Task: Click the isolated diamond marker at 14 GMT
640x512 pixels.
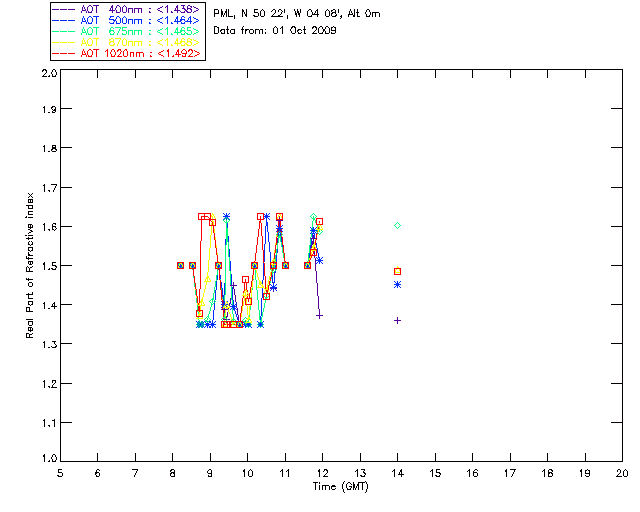Action: 397,226
